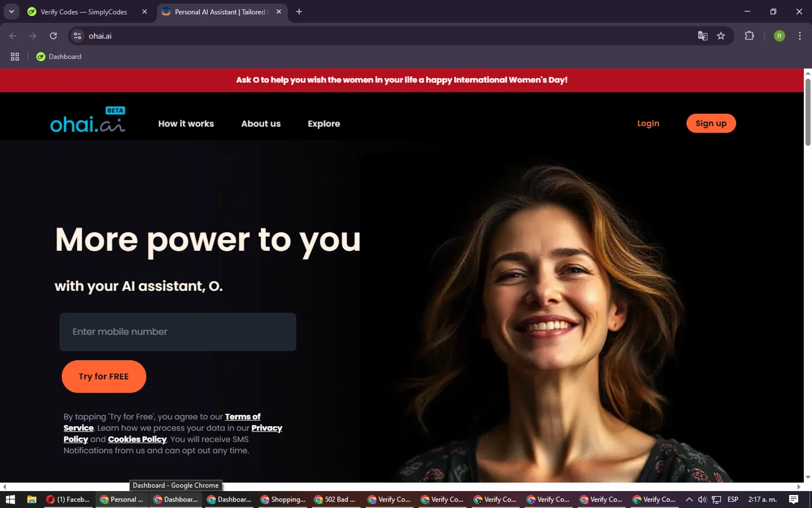Go to About us page

[261, 123]
